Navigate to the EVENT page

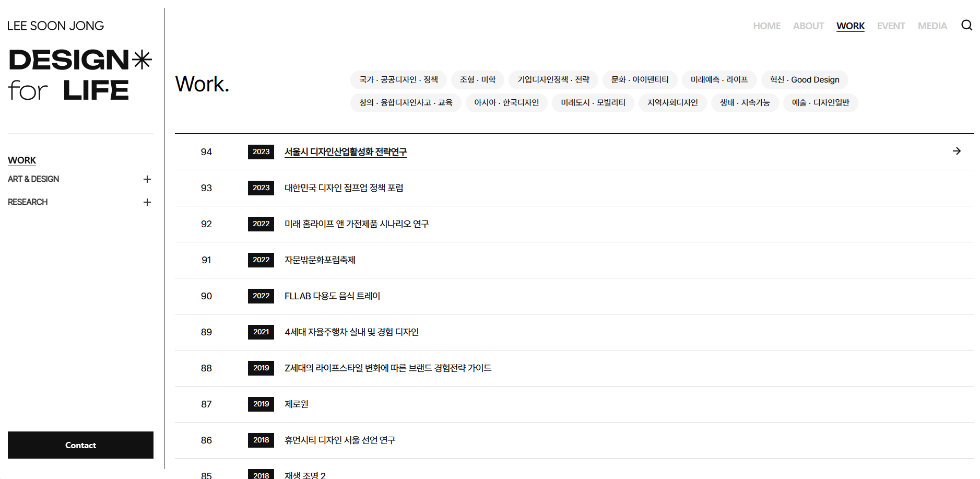[x=891, y=26]
